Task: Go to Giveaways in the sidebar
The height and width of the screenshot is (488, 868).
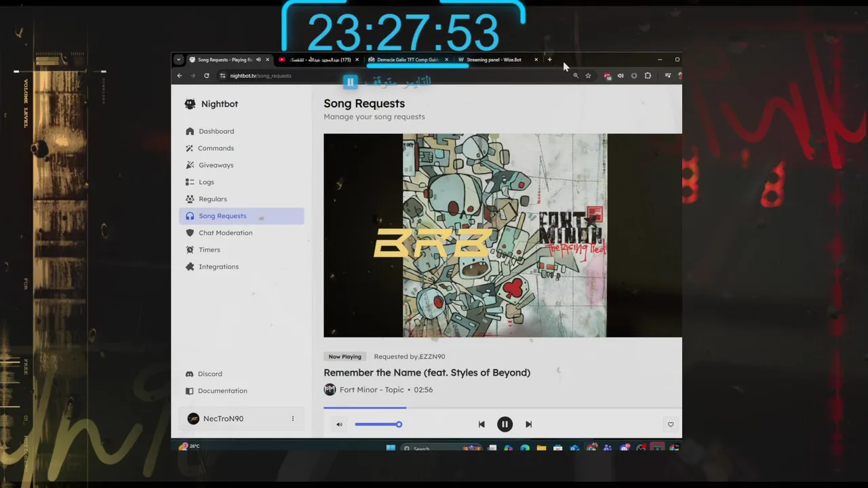Action: 241,165
